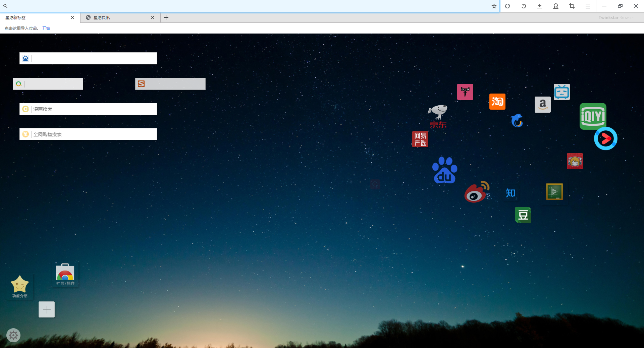This screenshot has width=644, height=348.
Task: Open the Taobao (淘) orange icon
Action: pyautogui.click(x=497, y=102)
